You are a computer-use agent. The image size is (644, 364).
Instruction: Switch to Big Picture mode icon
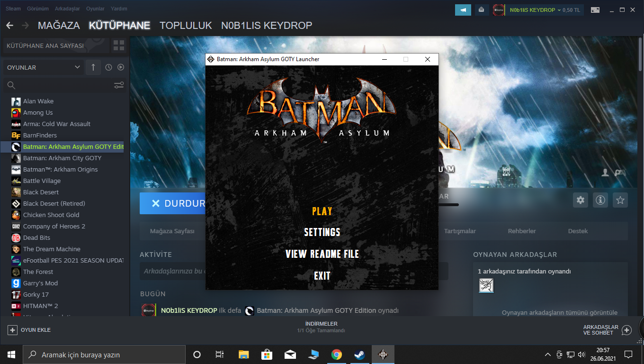point(595,10)
